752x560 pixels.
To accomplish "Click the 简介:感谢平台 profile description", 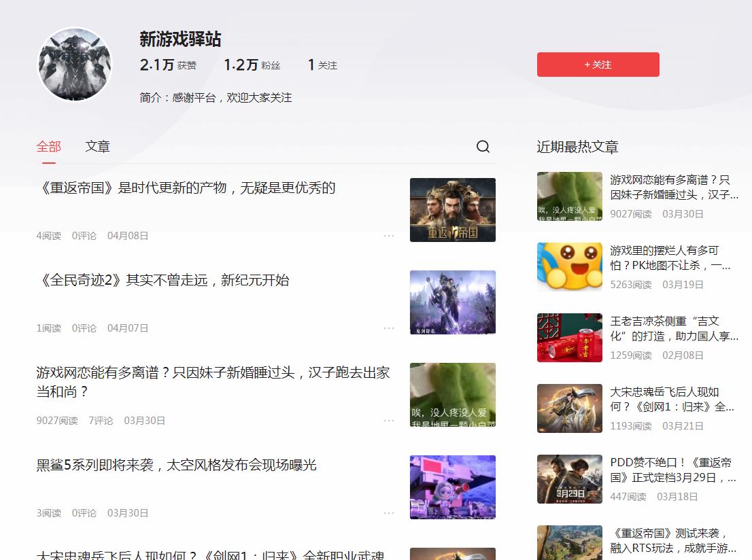I will [216, 98].
